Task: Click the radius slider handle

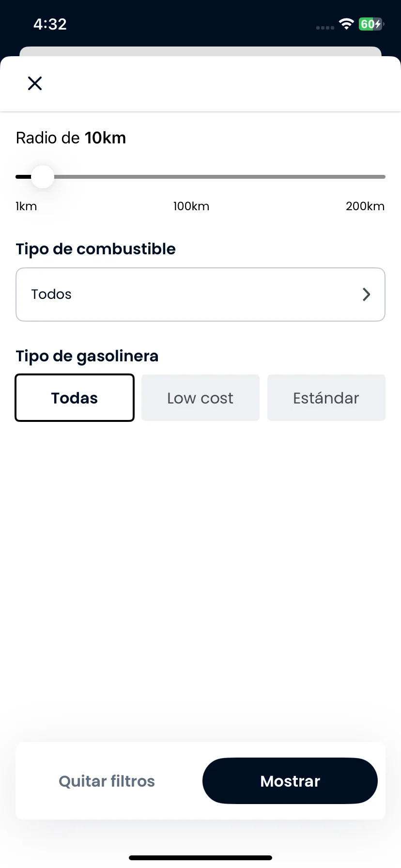Action: (x=43, y=177)
